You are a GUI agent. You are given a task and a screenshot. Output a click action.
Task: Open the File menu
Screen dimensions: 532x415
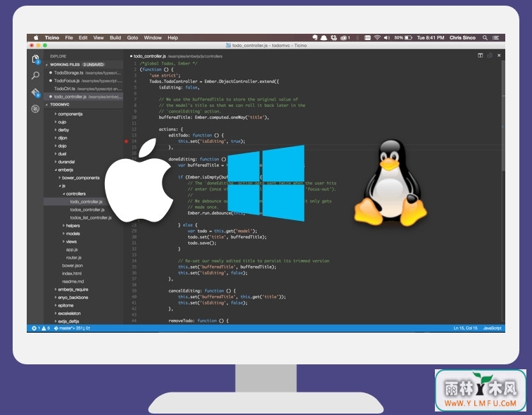click(69, 38)
